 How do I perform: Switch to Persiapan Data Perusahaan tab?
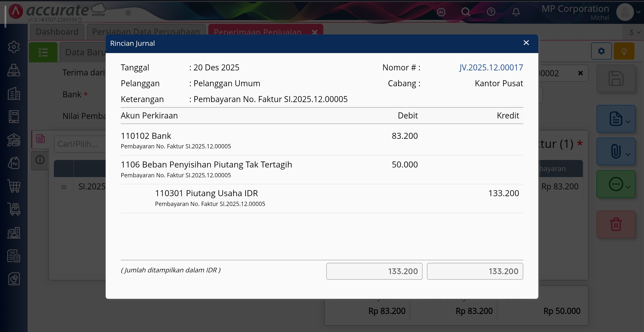tap(146, 32)
